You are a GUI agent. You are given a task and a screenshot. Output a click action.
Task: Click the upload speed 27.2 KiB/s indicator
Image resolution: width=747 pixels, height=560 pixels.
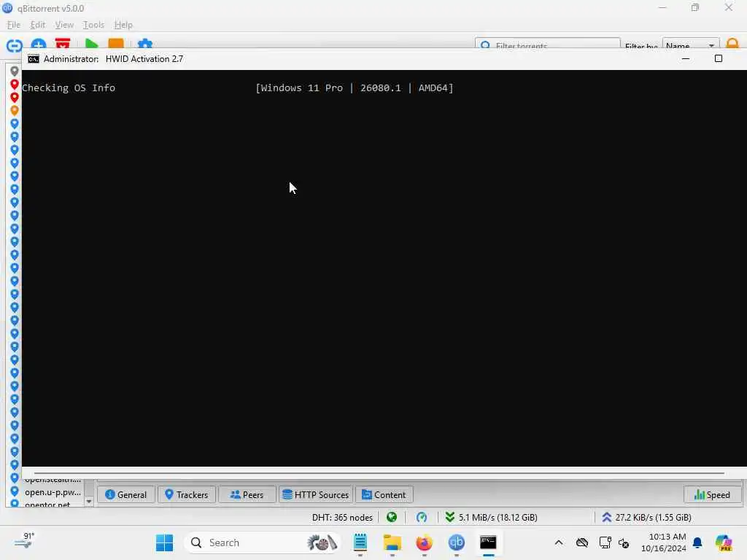point(646,517)
